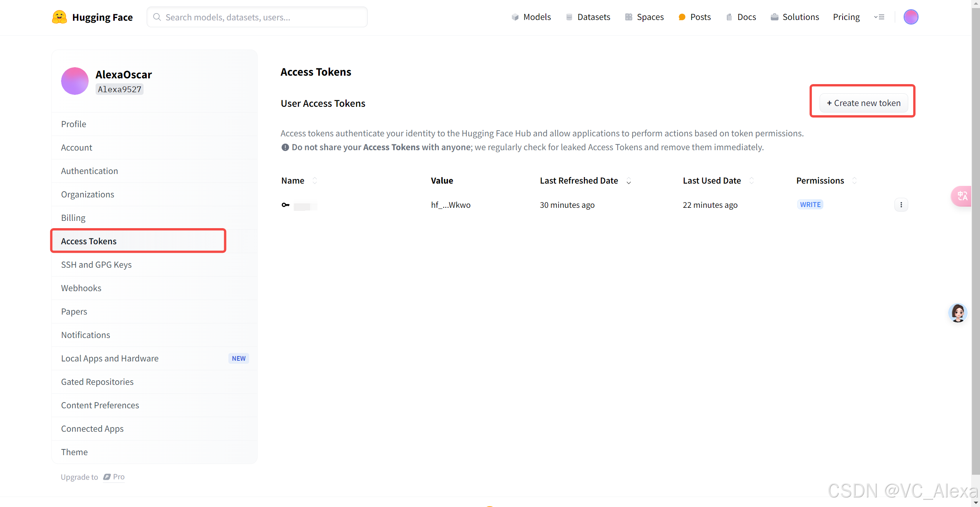Open the three-dot token actions menu
The image size is (980, 507).
click(901, 205)
